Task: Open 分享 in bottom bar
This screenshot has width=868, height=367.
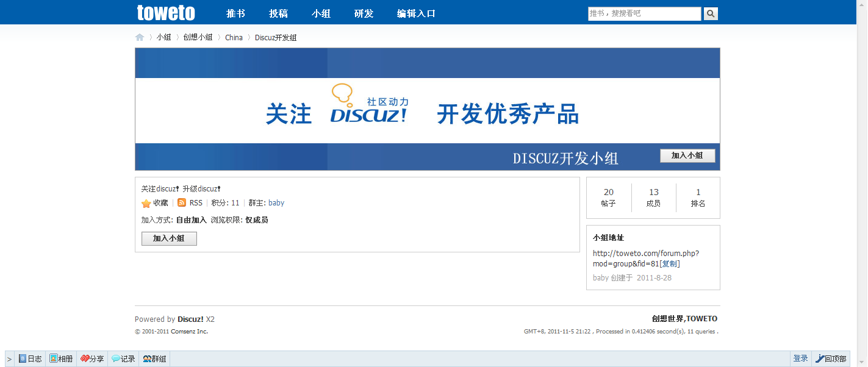Action: 92,359
